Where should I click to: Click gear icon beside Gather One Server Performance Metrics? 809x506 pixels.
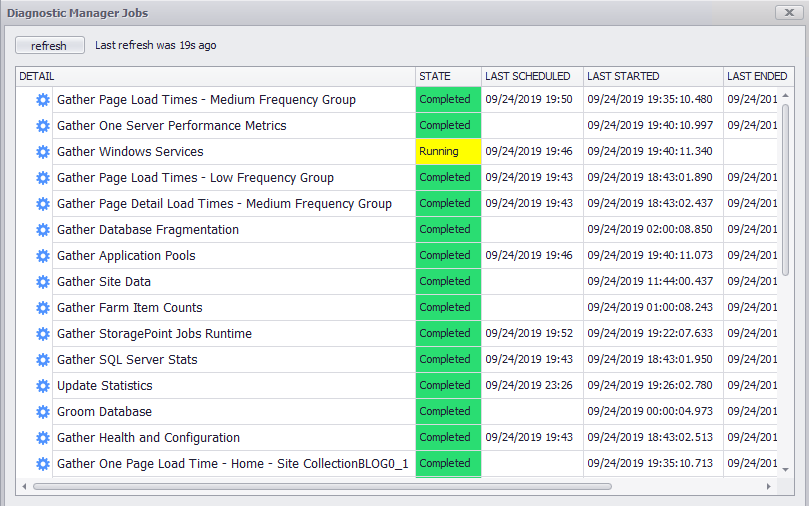43,126
